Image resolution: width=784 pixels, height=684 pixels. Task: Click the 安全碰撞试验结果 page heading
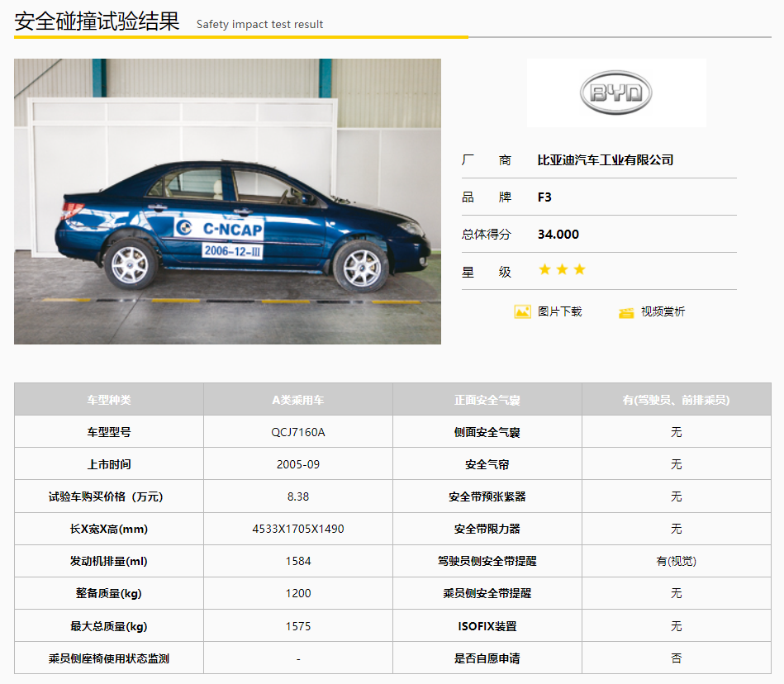[97, 21]
